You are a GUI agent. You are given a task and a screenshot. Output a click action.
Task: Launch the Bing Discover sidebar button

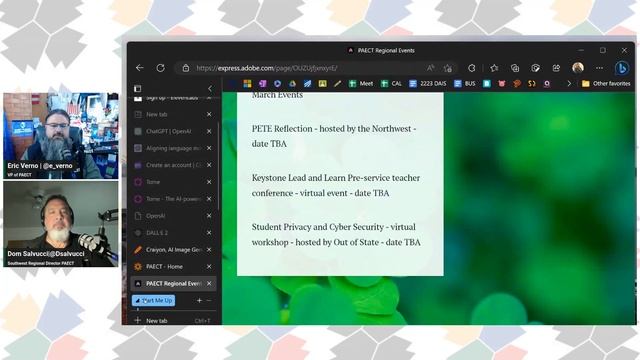coord(622,68)
